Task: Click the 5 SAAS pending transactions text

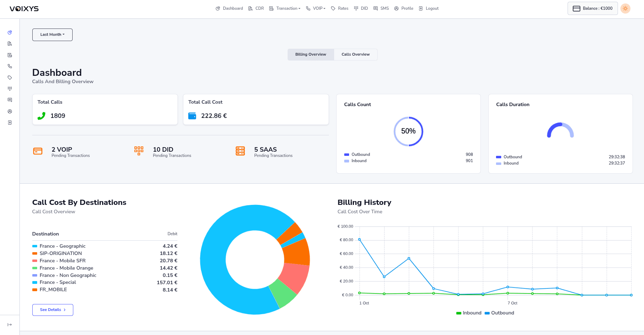Action: tap(273, 152)
